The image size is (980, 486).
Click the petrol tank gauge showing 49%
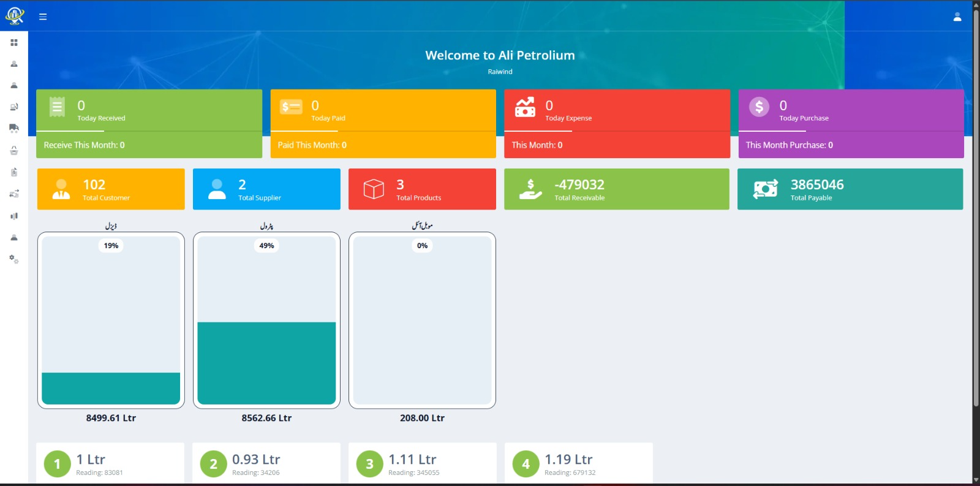pos(266,321)
